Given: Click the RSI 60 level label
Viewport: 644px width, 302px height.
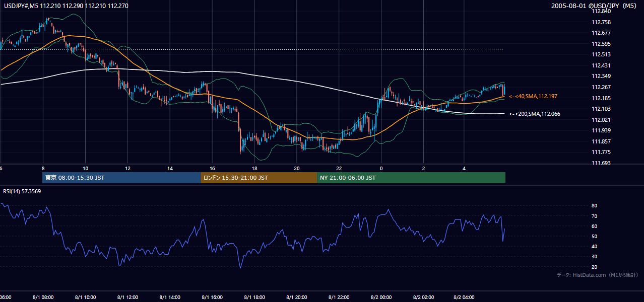Looking at the screenshot, I should (595, 226).
